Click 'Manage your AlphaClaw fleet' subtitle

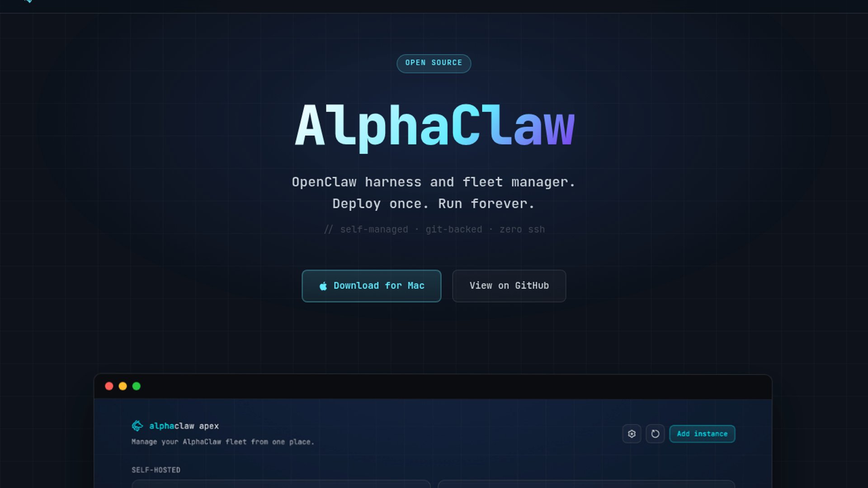[222, 442]
